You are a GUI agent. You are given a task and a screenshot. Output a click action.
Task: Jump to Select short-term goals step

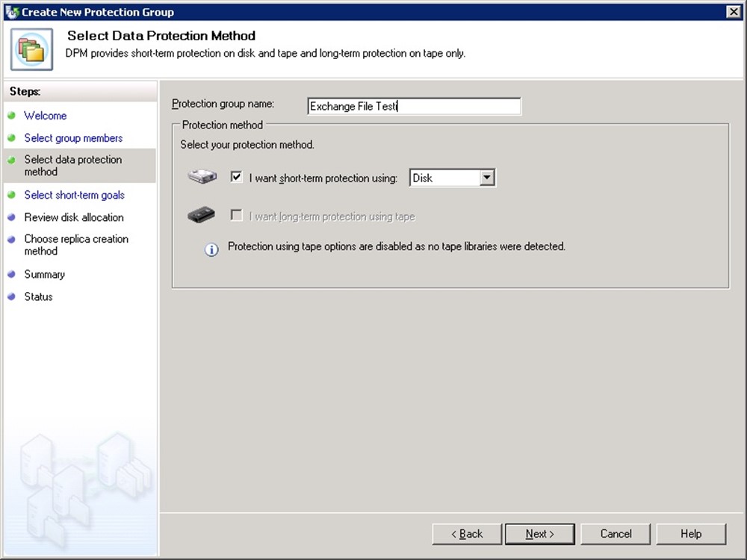[x=74, y=195]
